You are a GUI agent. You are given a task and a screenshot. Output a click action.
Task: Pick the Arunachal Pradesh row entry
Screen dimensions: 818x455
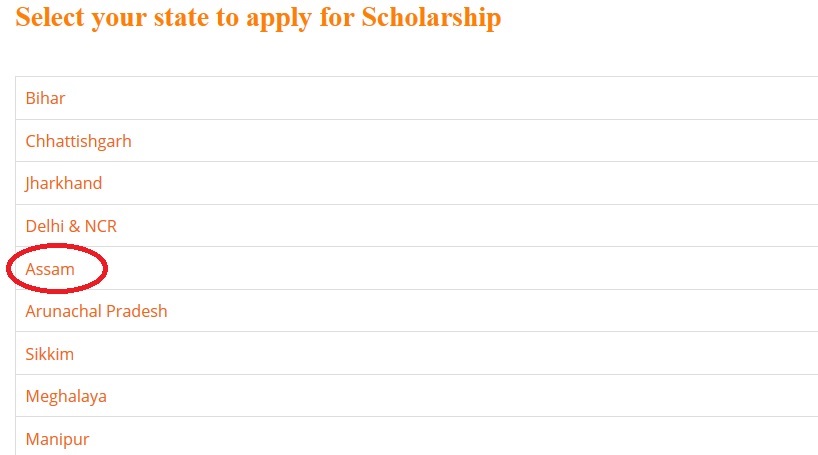coord(417,311)
